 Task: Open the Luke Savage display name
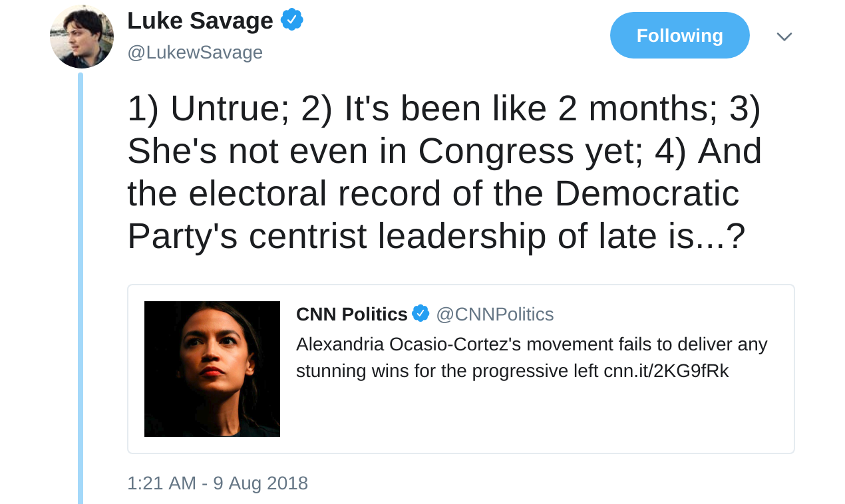tap(200, 21)
